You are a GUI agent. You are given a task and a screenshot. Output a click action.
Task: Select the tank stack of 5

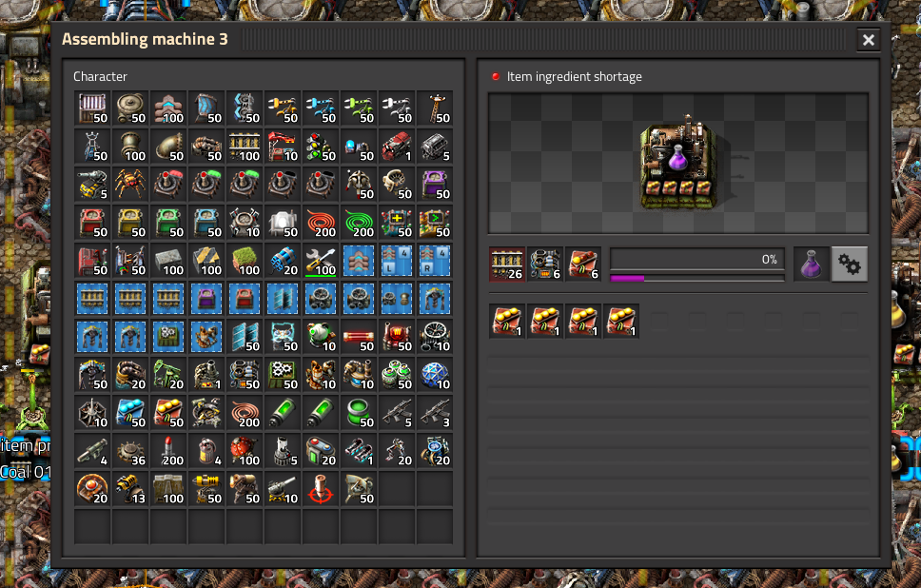coord(92,185)
